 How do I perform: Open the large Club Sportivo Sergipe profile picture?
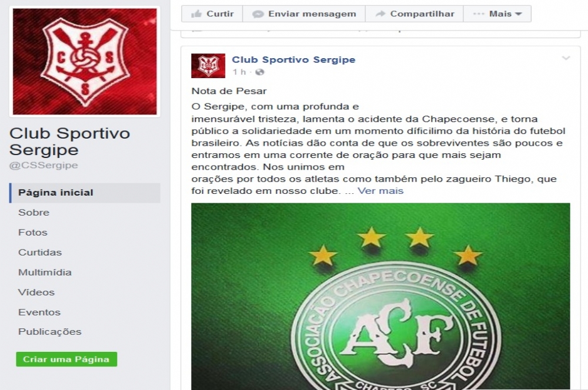click(x=85, y=62)
